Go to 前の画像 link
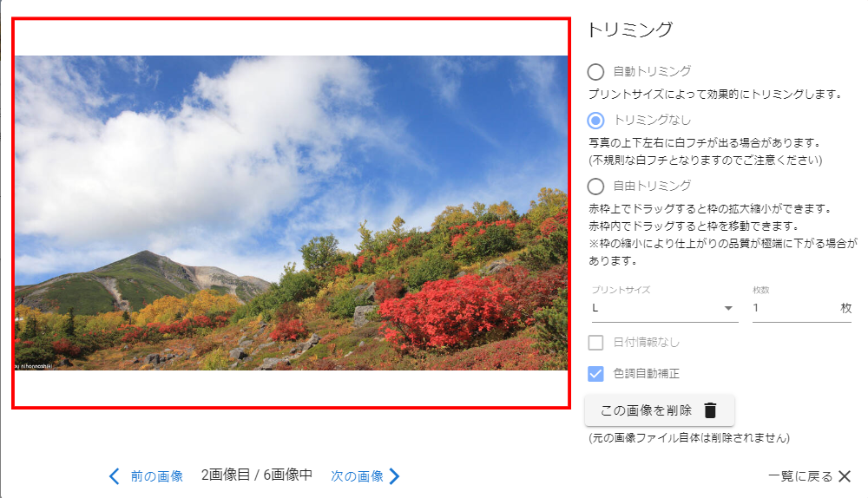 [x=156, y=476]
